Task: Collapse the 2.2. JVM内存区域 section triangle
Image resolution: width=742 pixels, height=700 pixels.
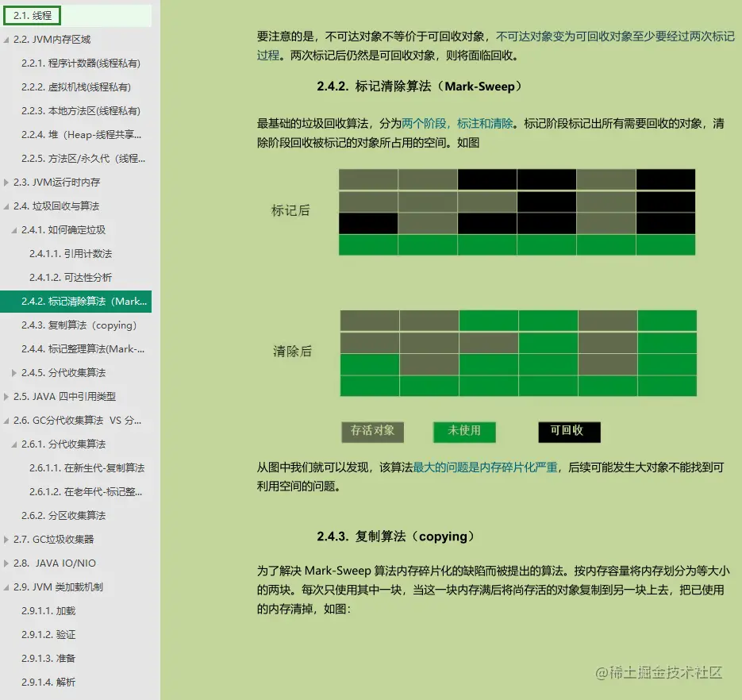Action: pos(6,40)
